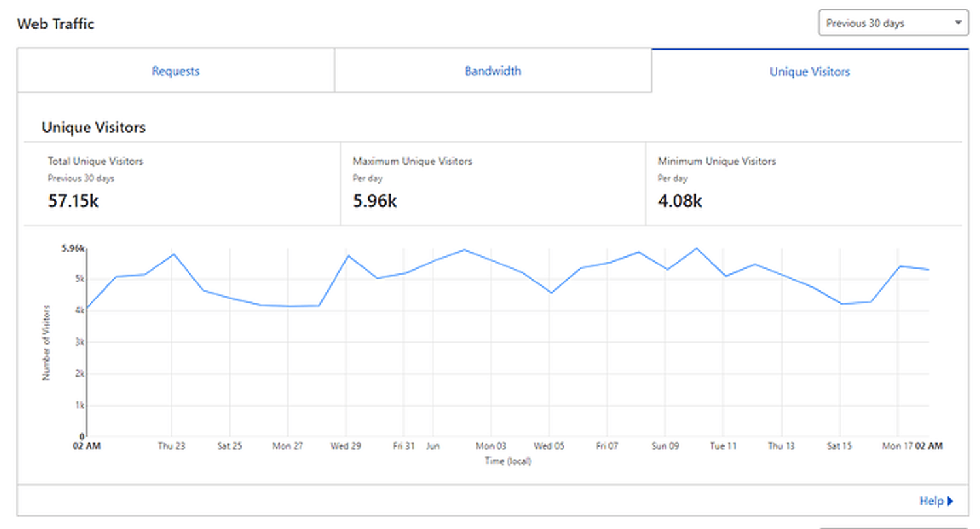The height and width of the screenshot is (529, 980).
Task: Click the Total Unique Visitors 57.15k value
Action: 73,201
